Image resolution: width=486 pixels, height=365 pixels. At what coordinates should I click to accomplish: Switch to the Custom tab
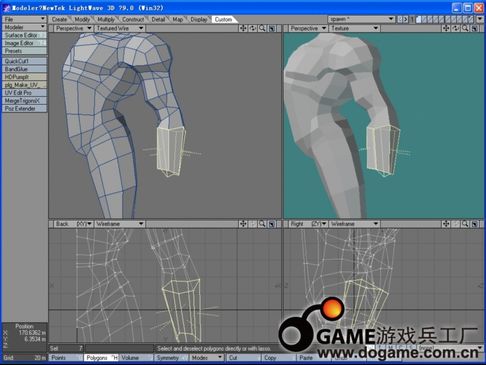point(223,20)
